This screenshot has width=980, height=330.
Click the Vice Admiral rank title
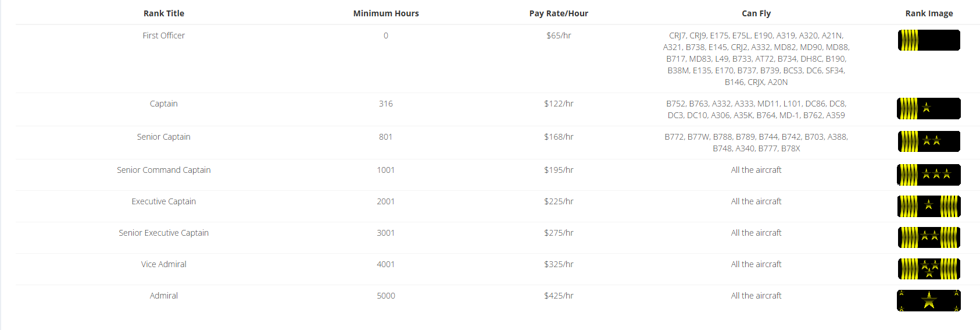tap(164, 264)
